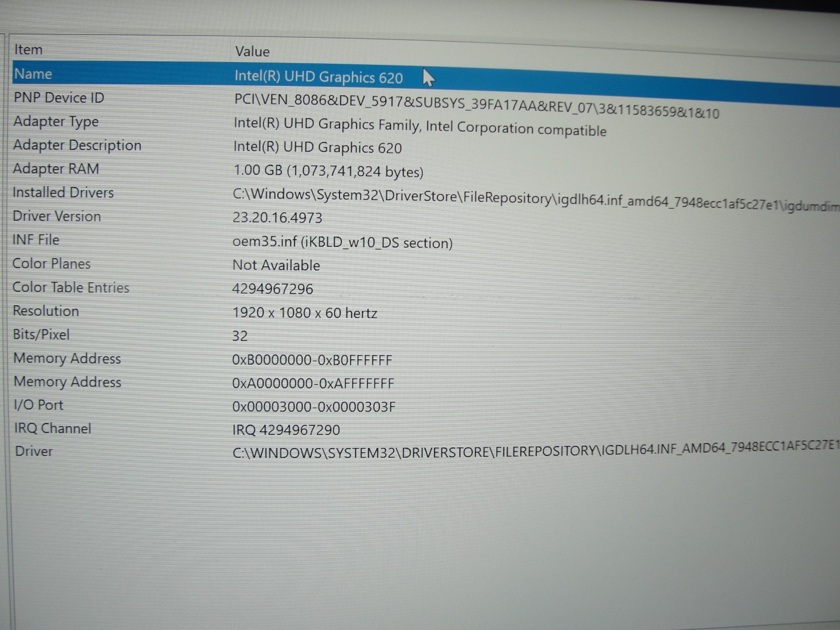Select the Resolution row label

pyautogui.click(x=46, y=311)
